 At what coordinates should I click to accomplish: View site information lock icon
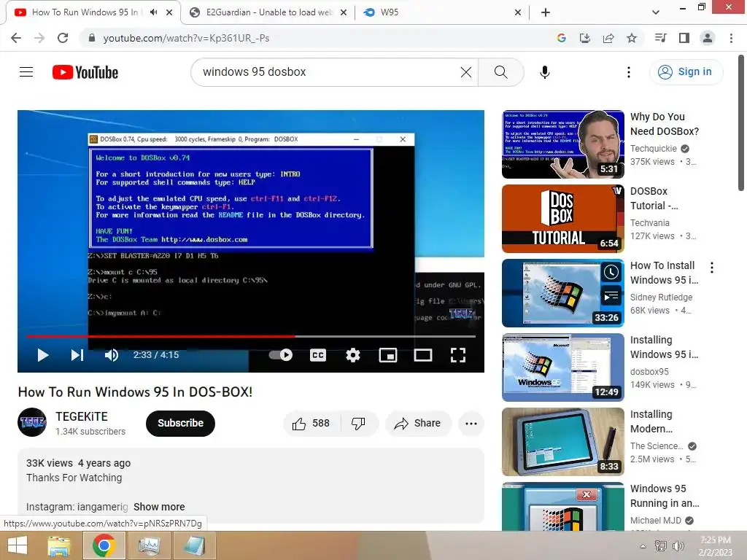coord(91,38)
